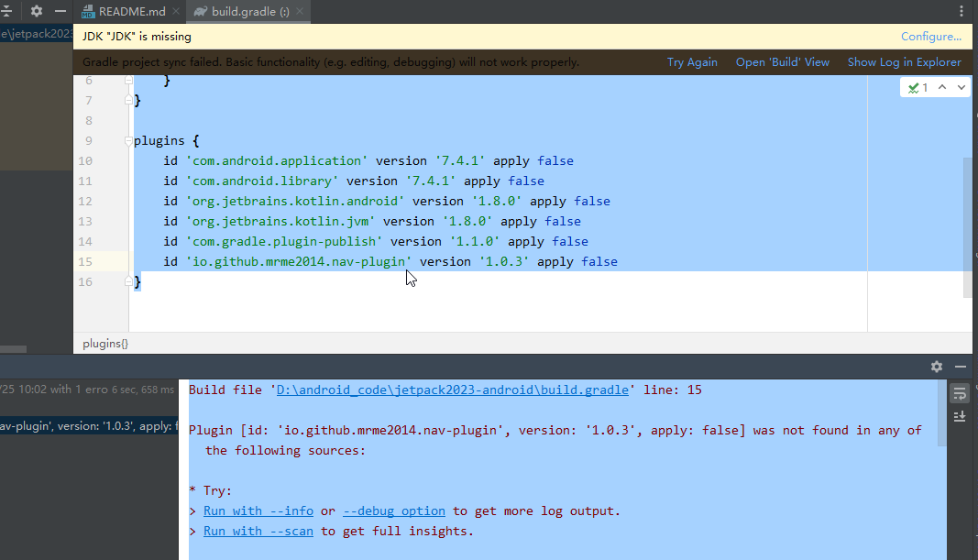This screenshot has width=978, height=560.
Task: Collapse all icon in the project panel header
Action: (6, 11)
